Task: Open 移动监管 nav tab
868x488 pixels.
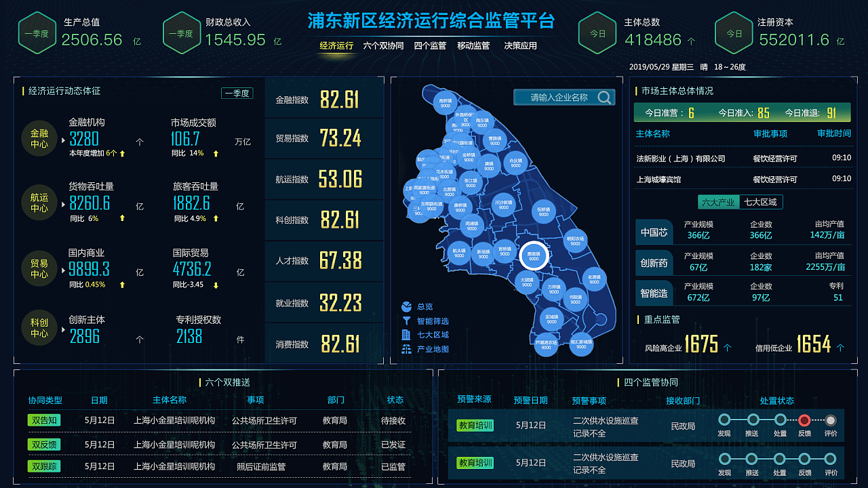Action: tap(473, 46)
